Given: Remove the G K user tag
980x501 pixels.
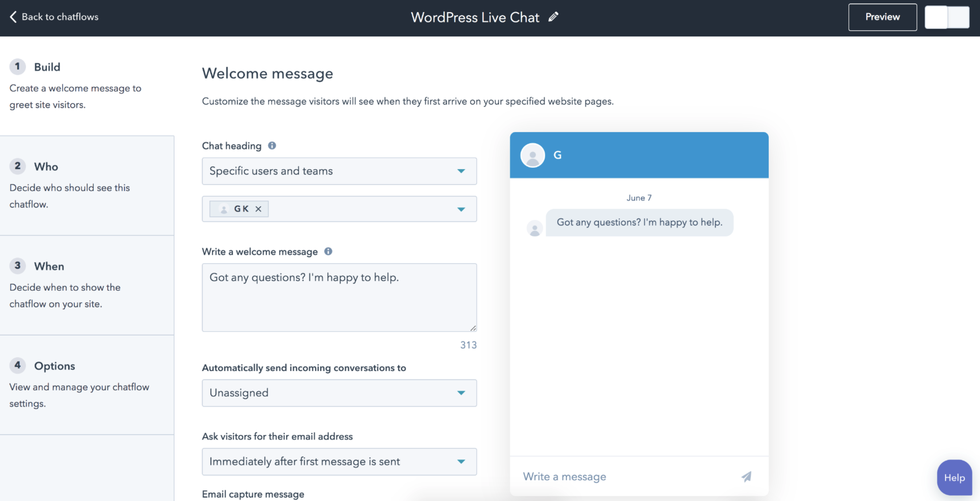Looking at the screenshot, I should [258, 209].
